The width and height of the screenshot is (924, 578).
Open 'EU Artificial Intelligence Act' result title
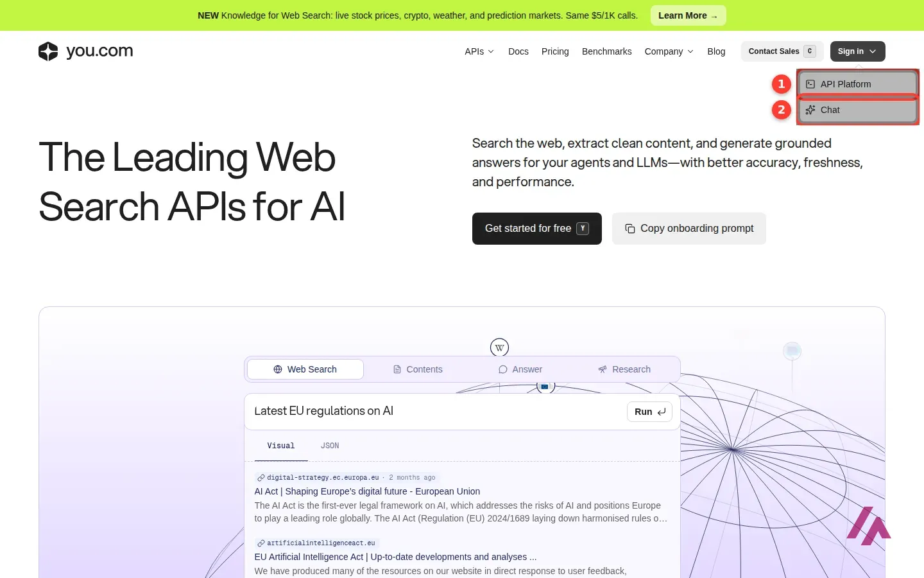[395, 557]
